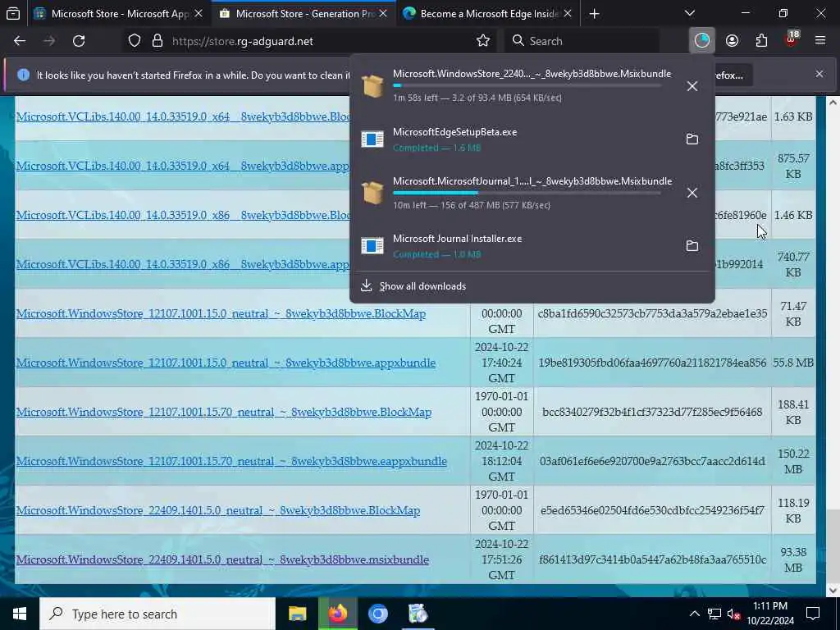Show hidden system tray icons
The image size is (840, 630).
694,614
